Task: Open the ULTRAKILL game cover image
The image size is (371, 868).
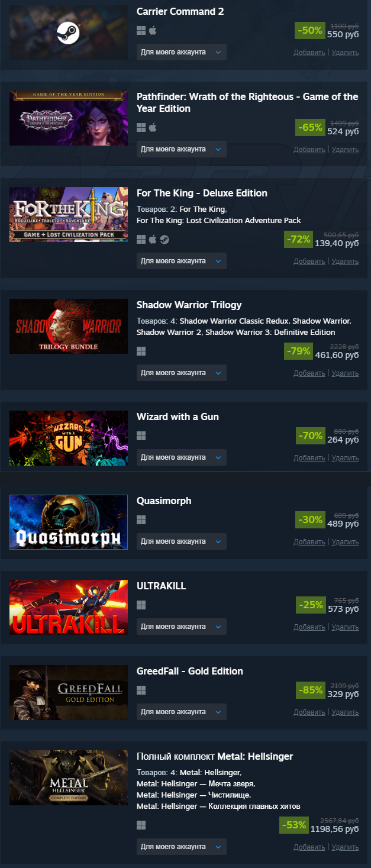Action: tap(69, 608)
